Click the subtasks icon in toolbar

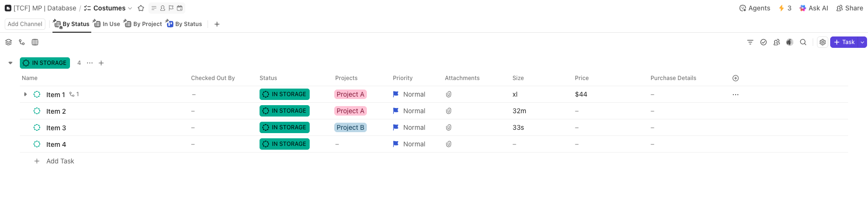22,42
